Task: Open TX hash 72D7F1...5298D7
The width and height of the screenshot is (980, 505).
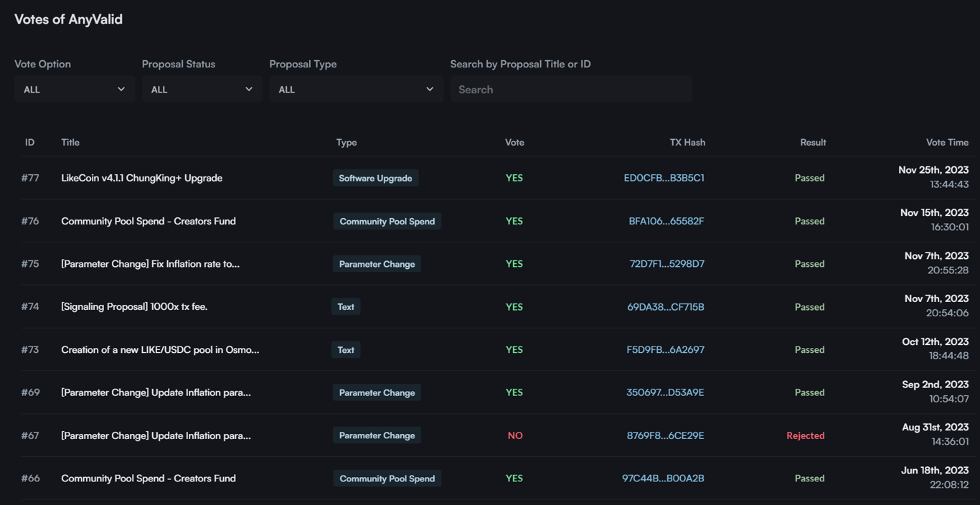Action: (x=667, y=264)
